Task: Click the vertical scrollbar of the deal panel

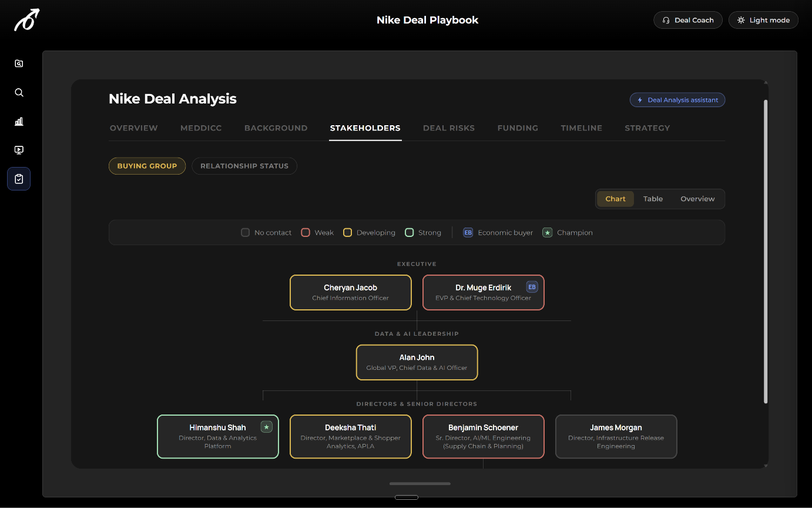Action: pyautogui.click(x=766, y=252)
